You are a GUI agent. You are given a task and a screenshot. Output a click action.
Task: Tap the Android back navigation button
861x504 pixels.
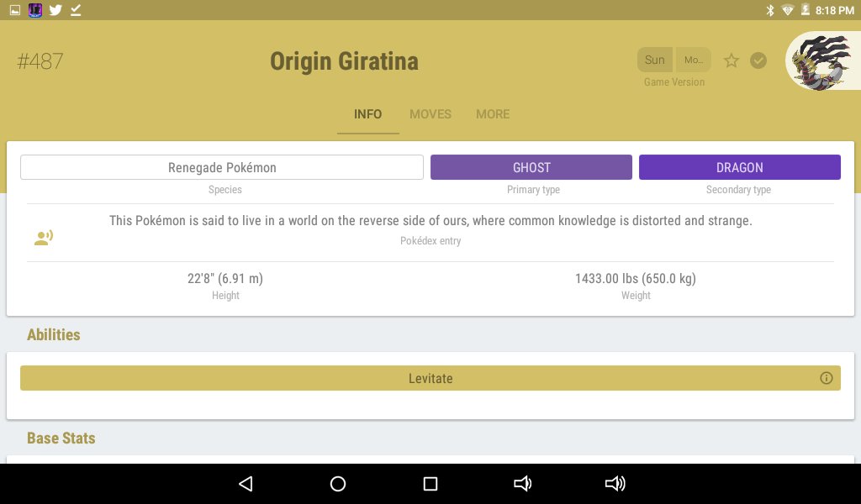[x=246, y=483]
